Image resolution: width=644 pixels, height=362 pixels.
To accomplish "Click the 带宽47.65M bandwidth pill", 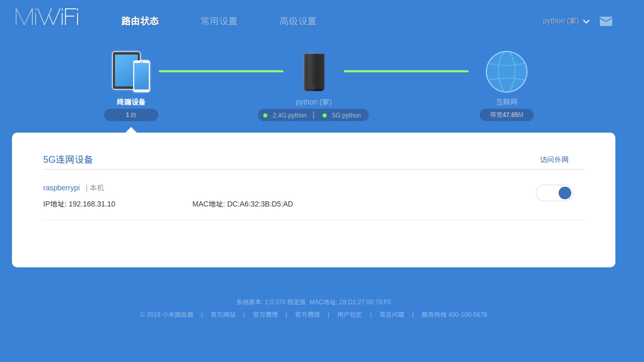I will pos(506,115).
